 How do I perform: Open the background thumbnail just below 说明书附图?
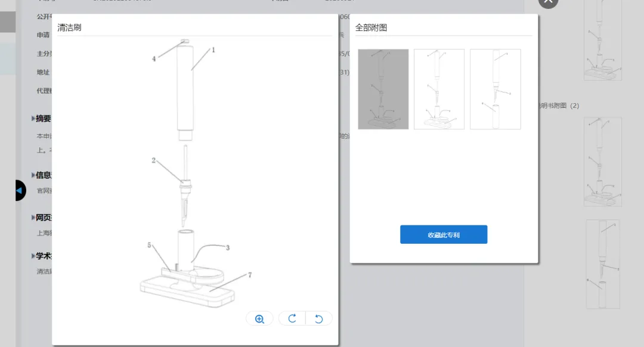(603, 162)
